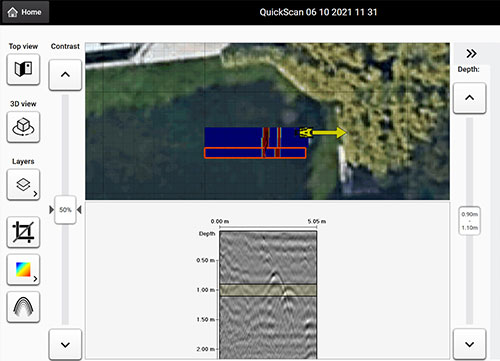The height and width of the screenshot is (361, 500).
Task: Click the highlighted depth band in radargram
Action: pyautogui.click(x=268, y=290)
